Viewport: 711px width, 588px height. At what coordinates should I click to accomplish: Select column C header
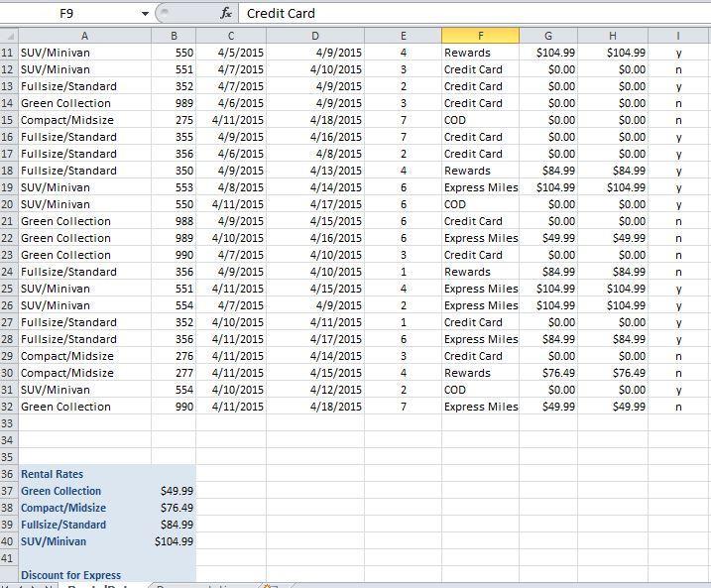(231, 36)
